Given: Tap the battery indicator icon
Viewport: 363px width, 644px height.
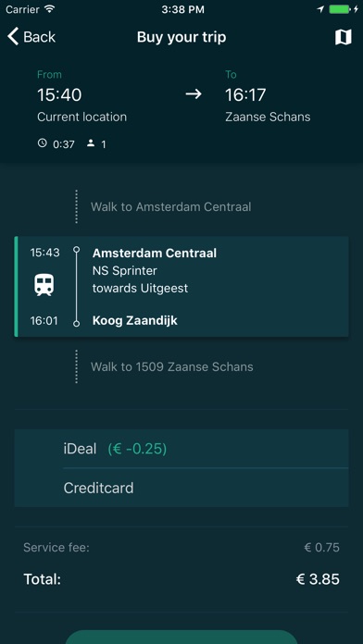Looking at the screenshot, I should click(x=340, y=9).
